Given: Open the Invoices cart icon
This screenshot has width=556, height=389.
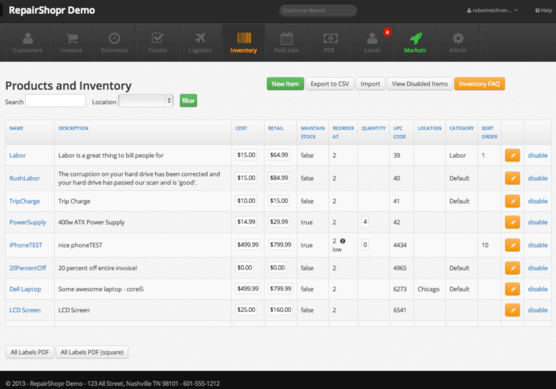Looking at the screenshot, I should click(72, 38).
